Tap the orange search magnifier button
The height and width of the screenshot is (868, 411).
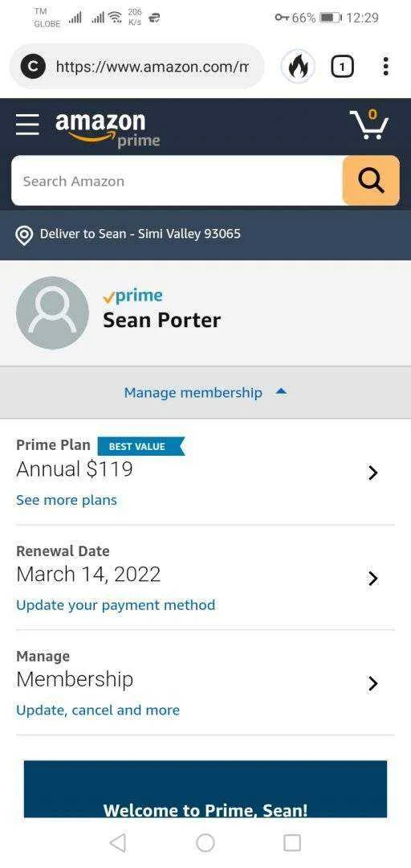371,181
